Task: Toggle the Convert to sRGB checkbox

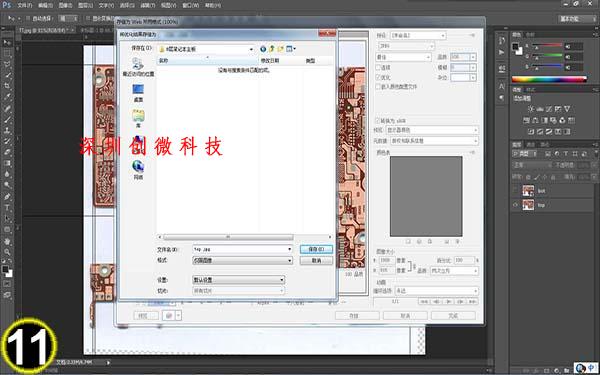Action: [378, 121]
